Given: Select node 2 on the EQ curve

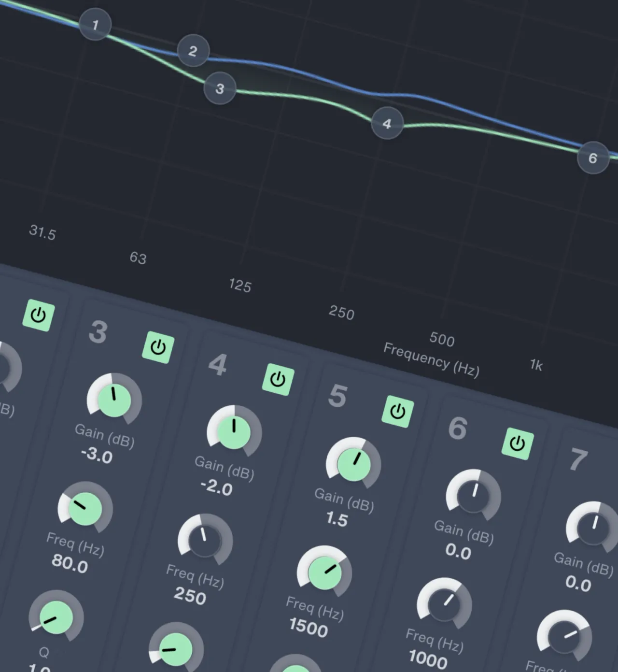Looking at the screenshot, I should (x=193, y=51).
